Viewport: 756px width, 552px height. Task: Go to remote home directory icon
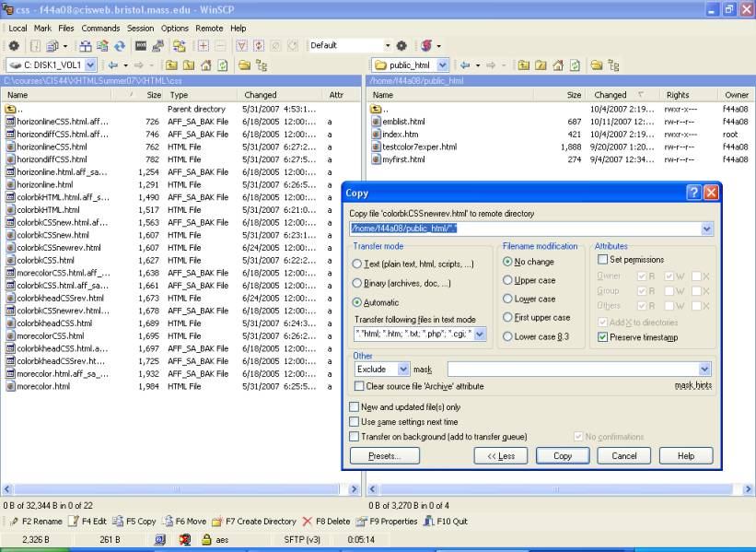558,65
